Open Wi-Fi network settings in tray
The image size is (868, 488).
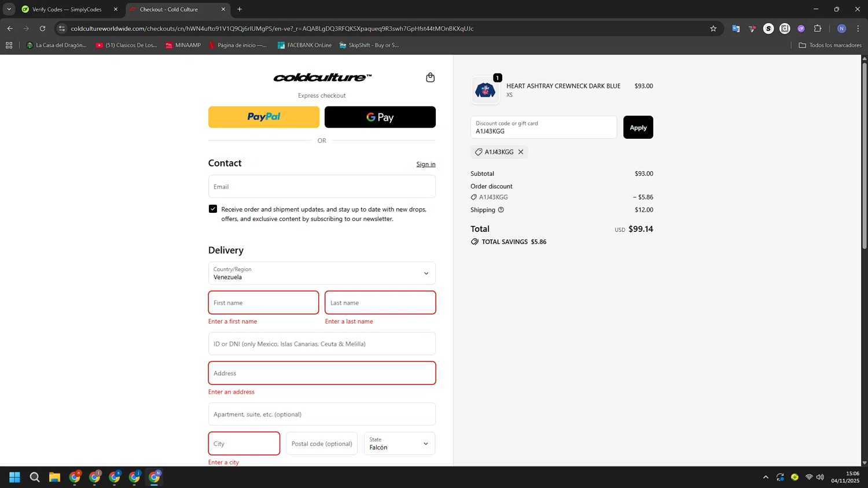click(x=809, y=477)
